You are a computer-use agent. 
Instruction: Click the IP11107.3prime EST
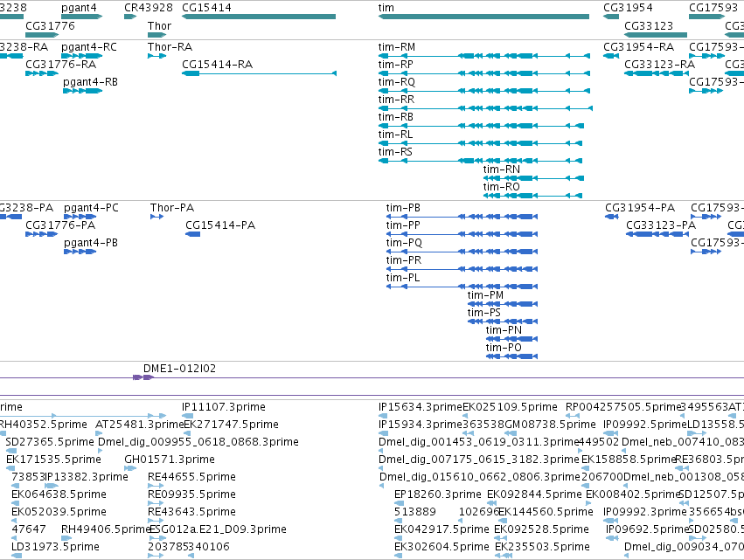188,416
